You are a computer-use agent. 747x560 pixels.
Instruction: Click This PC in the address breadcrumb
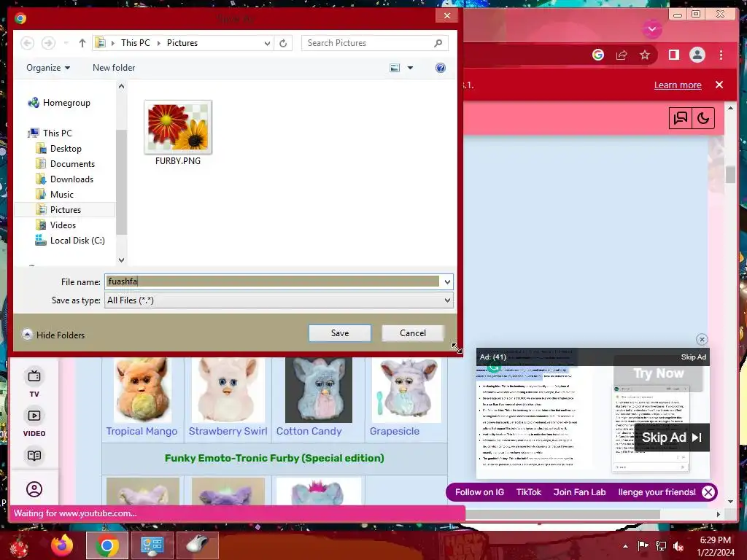point(135,43)
